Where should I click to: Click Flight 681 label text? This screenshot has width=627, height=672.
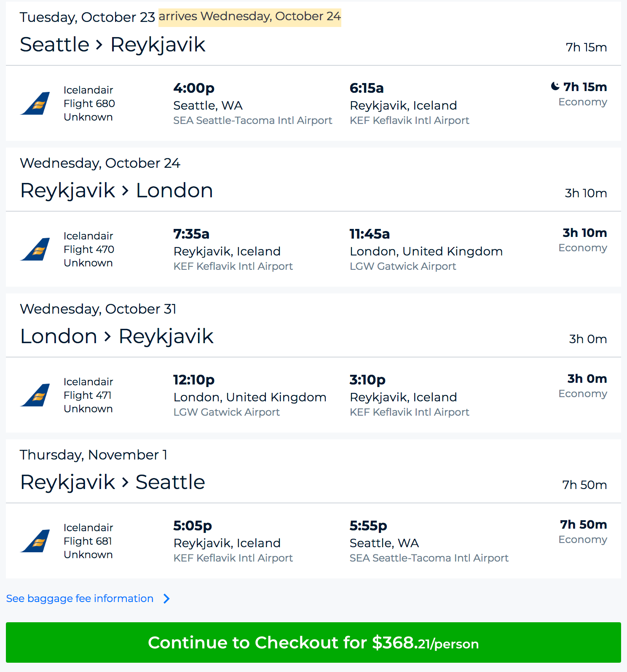click(88, 541)
